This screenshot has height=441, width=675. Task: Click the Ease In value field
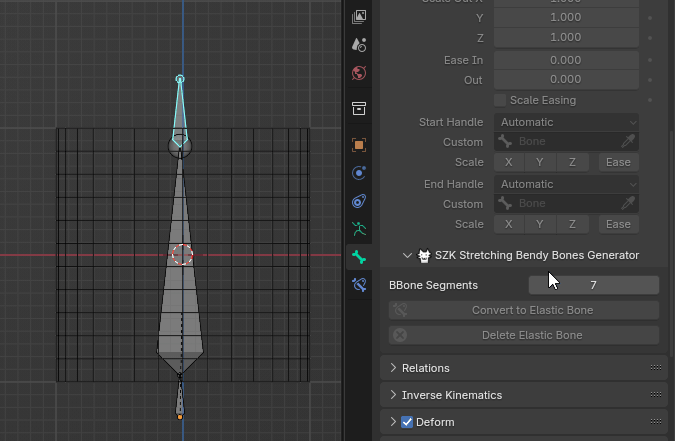point(566,60)
